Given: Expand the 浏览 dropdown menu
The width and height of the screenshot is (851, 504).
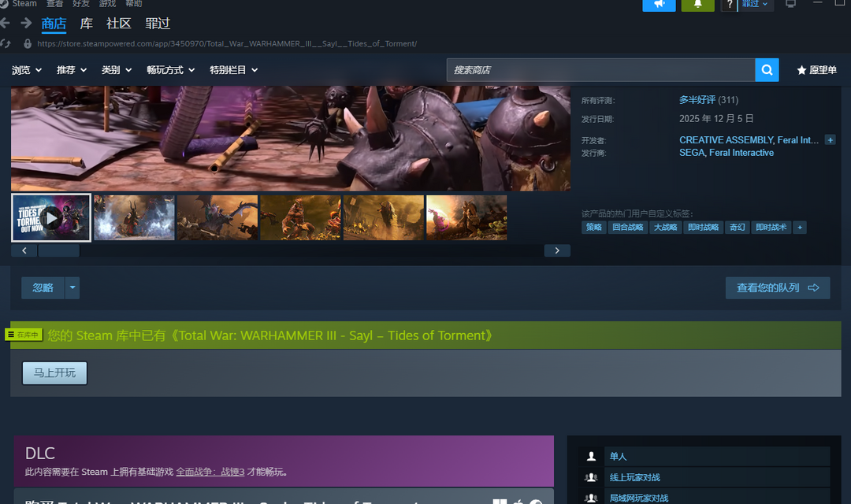Looking at the screenshot, I should (27, 70).
